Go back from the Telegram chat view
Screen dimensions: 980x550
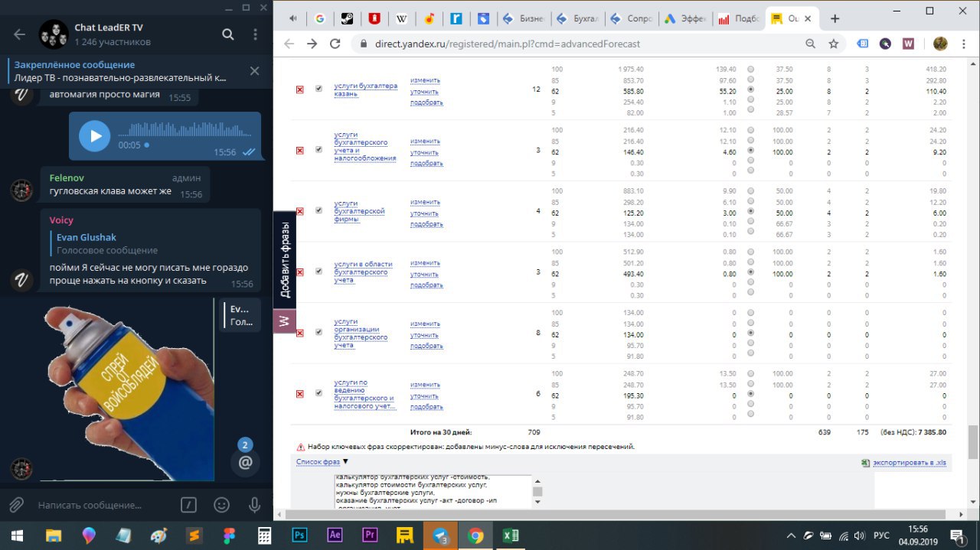click(20, 34)
